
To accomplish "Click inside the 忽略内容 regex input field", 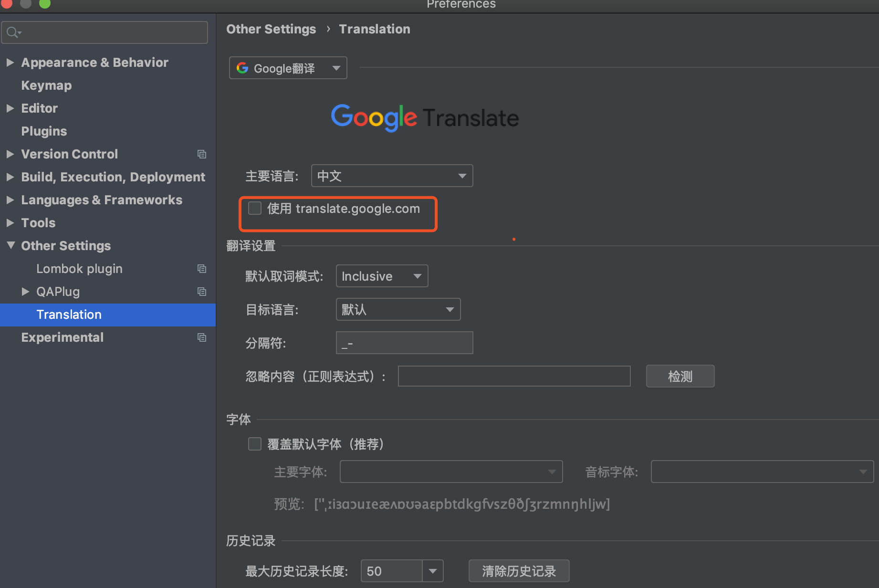I will pos(514,376).
